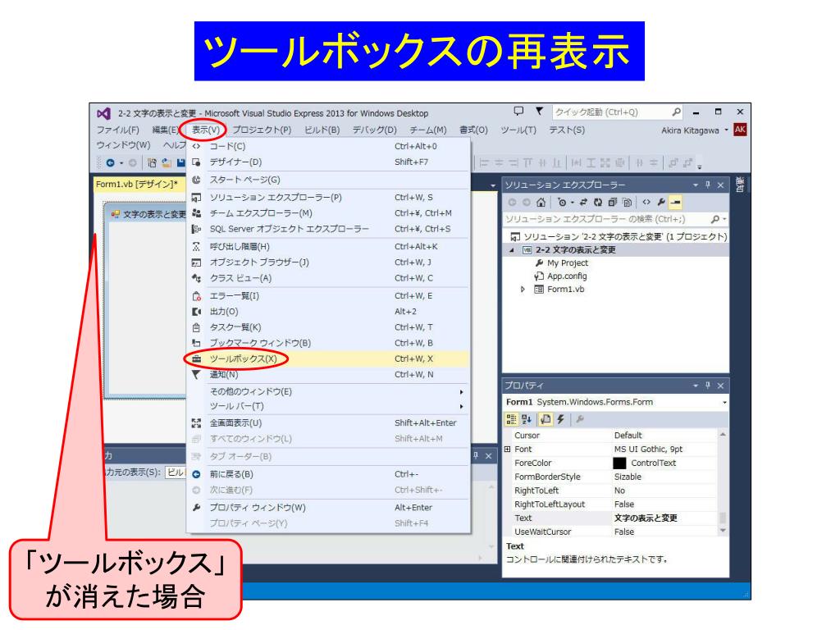
Task: Click the ForeColor black color swatch
Action: (x=619, y=463)
